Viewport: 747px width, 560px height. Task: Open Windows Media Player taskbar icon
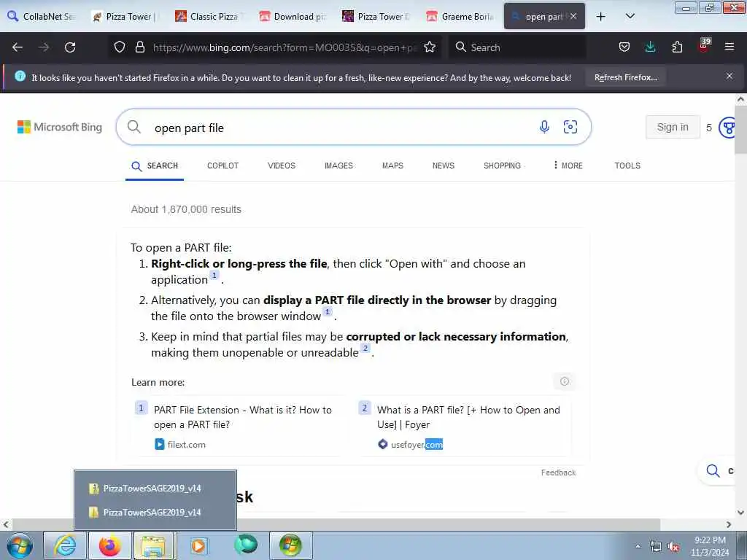pyautogui.click(x=198, y=545)
